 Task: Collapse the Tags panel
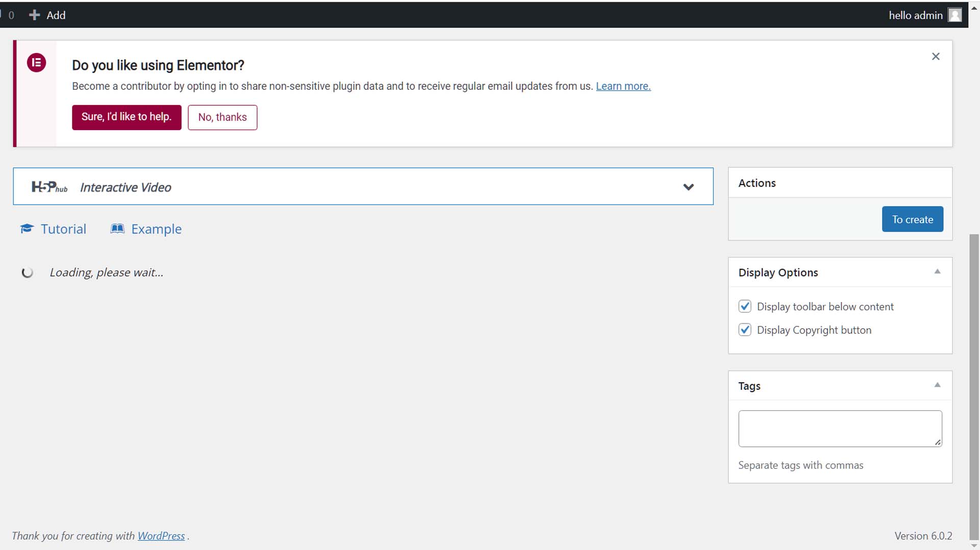(937, 385)
